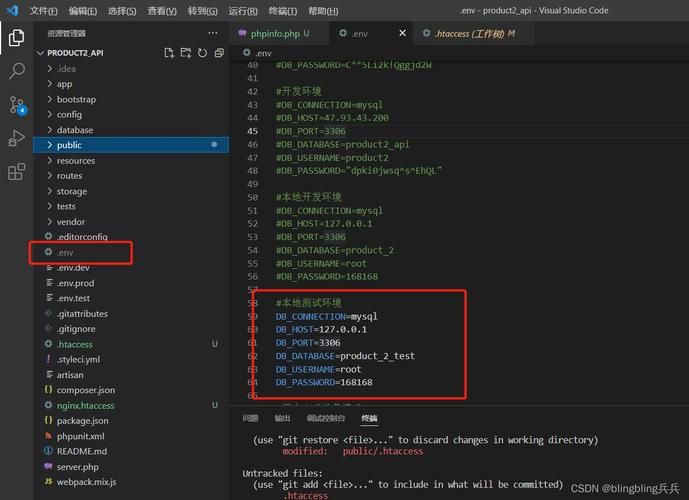The width and height of the screenshot is (689, 500).
Task: Click the New Folder icon in explorer
Action: (186, 53)
